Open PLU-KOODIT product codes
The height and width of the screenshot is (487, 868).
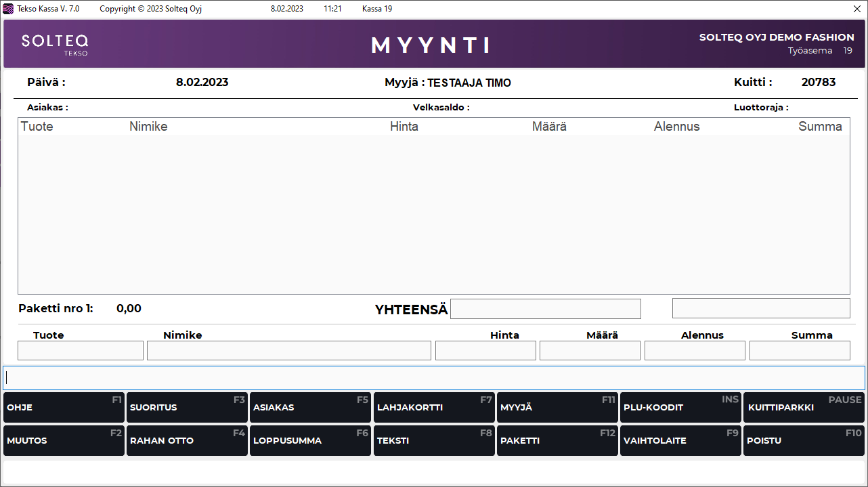click(680, 407)
